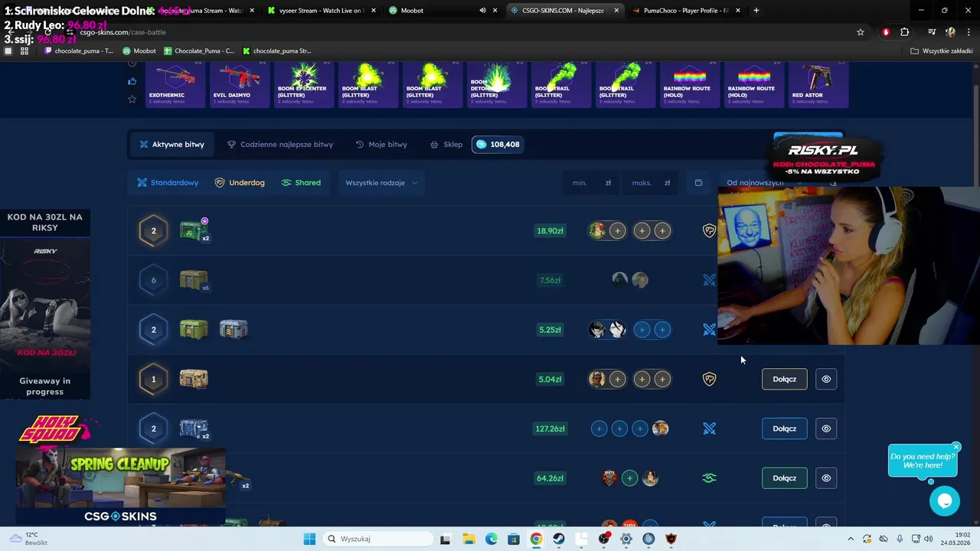Open chocolate_puma Str... bookmark
This screenshot has height=551, width=980.
[x=276, y=51]
